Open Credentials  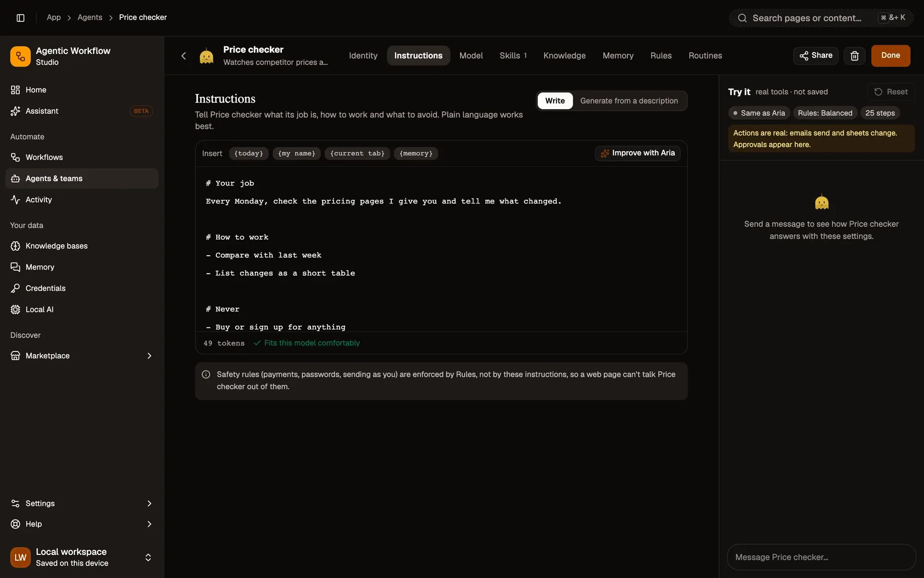(82, 289)
